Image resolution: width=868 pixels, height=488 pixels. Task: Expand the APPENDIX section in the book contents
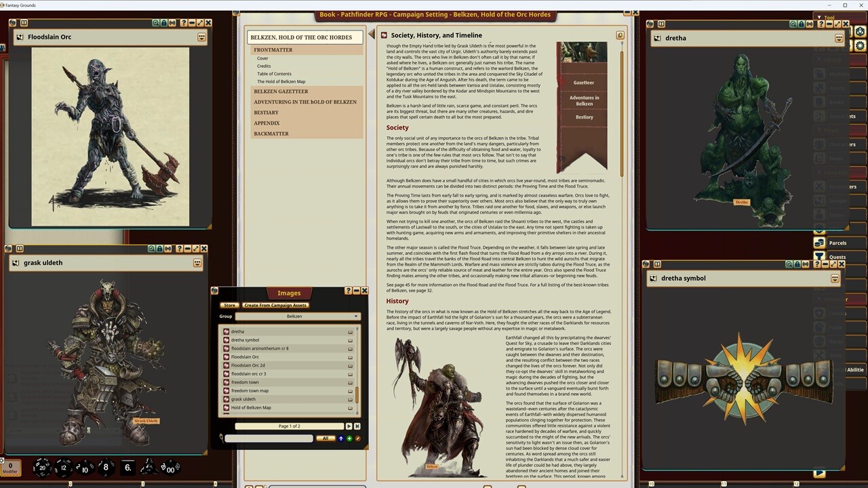[x=267, y=123]
